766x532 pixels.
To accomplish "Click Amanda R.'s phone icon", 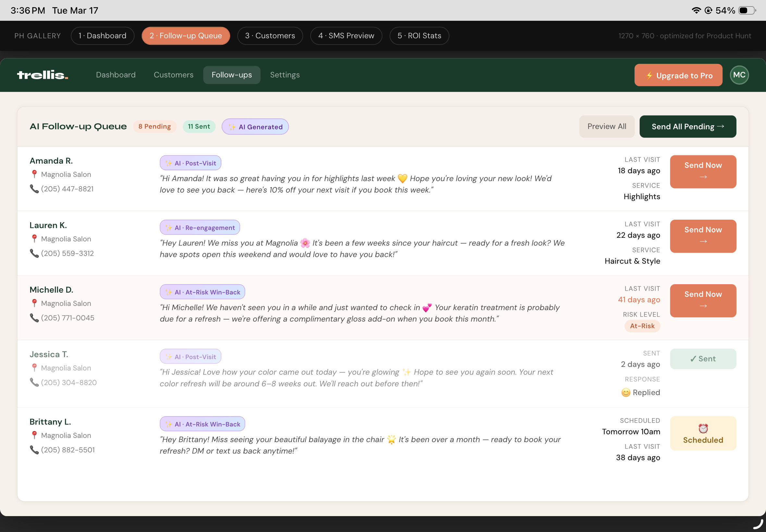I will pos(34,189).
